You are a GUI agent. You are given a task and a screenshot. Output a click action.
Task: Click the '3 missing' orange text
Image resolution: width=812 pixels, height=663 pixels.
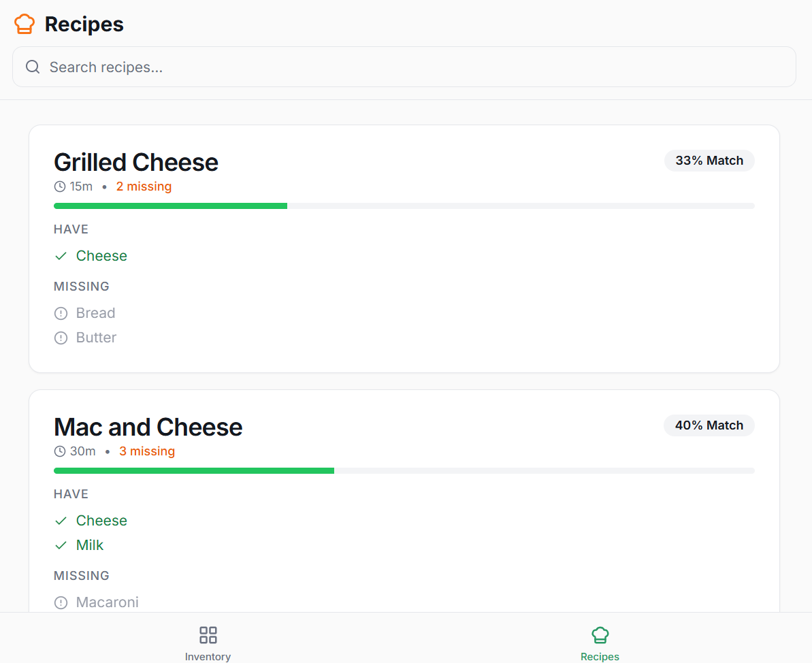(147, 451)
